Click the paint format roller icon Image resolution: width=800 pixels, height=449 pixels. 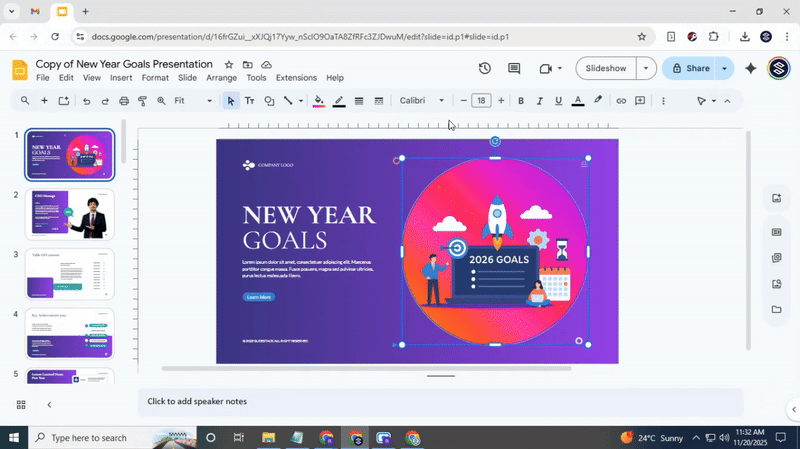click(x=143, y=101)
